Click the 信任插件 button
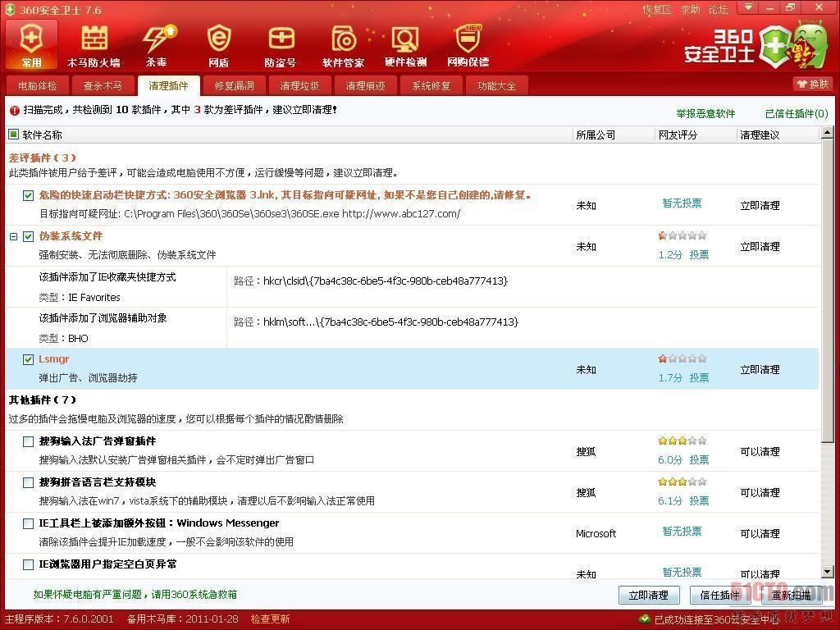Viewport: 840px width, 630px height. tap(720, 596)
